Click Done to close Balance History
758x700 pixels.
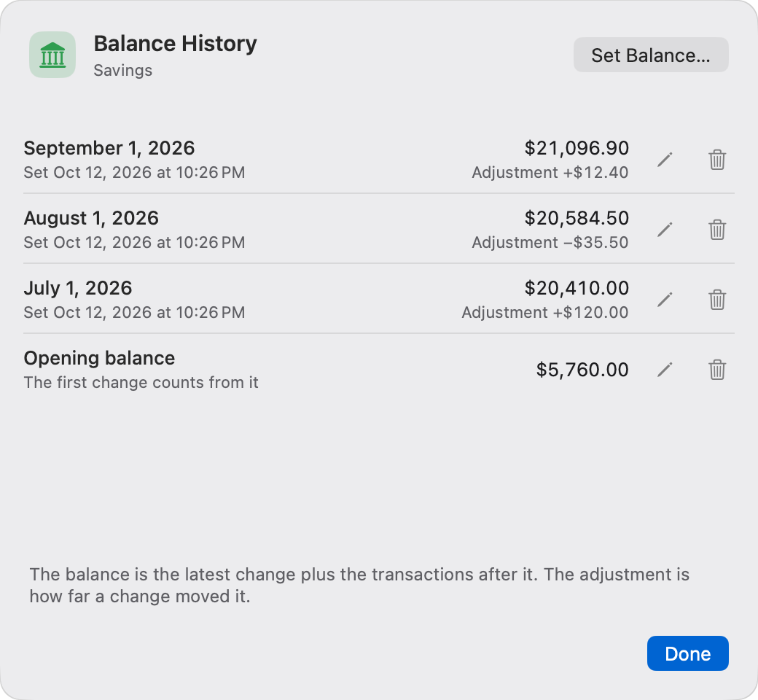(x=687, y=653)
